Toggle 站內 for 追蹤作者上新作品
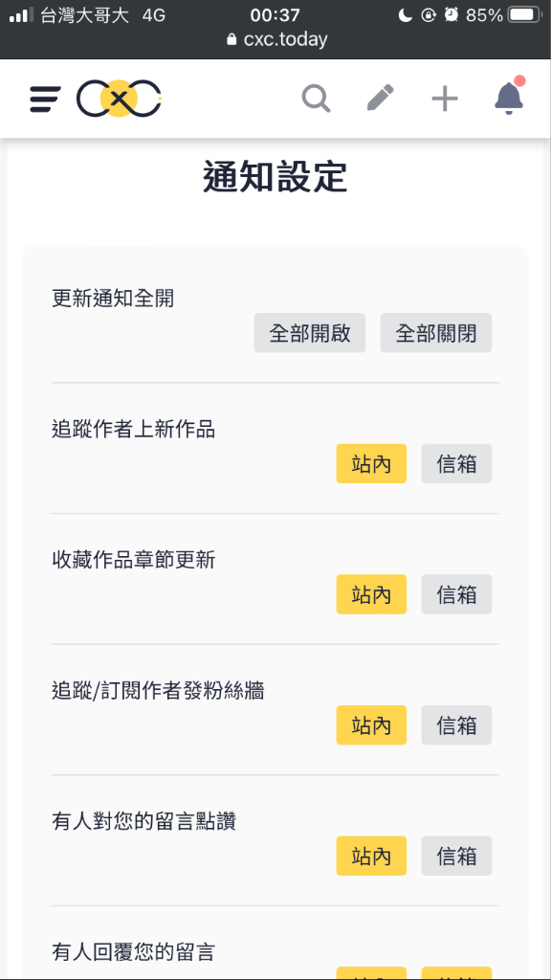Image resolution: width=551 pixels, height=980 pixels. pyautogui.click(x=371, y=464)
